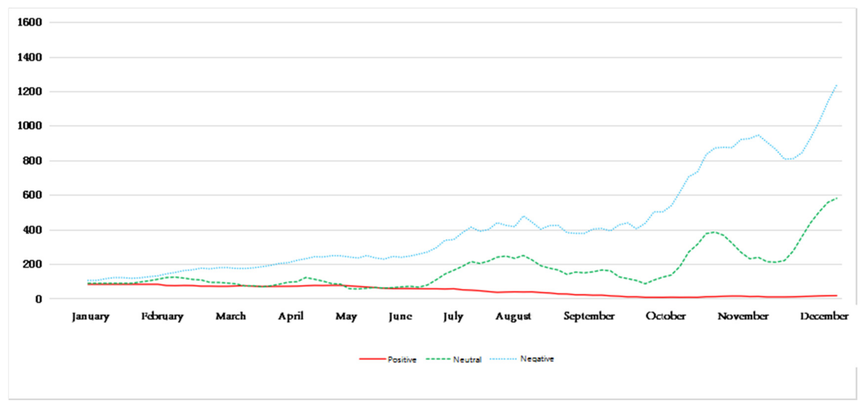Click the October axis label

tap(666, 316)
